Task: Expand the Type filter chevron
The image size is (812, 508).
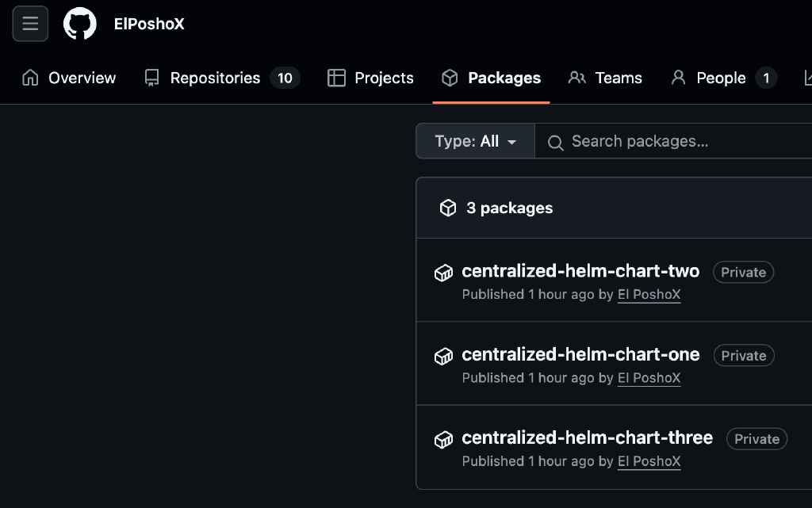Action: tap(513, 141)
